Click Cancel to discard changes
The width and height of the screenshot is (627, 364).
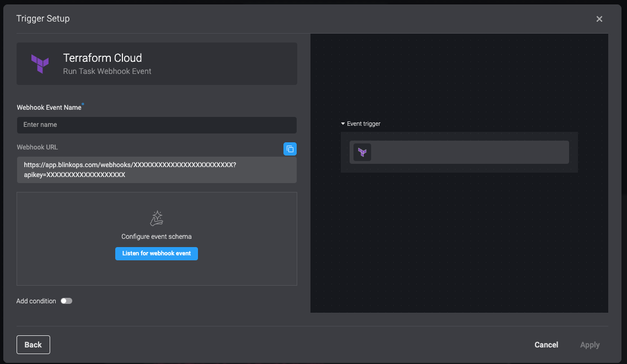[x=546, y=344]
